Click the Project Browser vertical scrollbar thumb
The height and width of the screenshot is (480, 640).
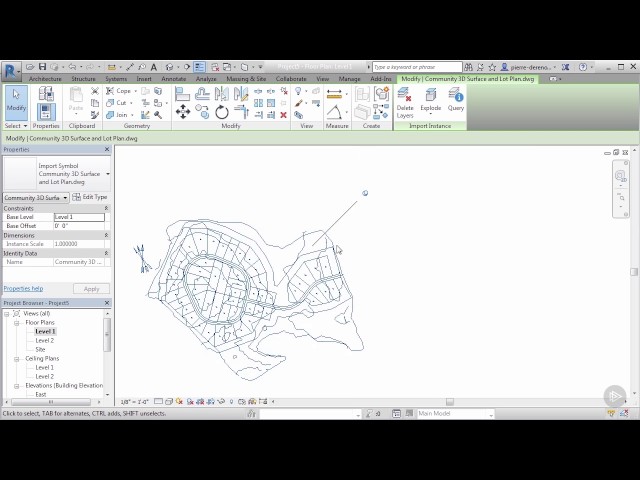(x=107, y=335)
